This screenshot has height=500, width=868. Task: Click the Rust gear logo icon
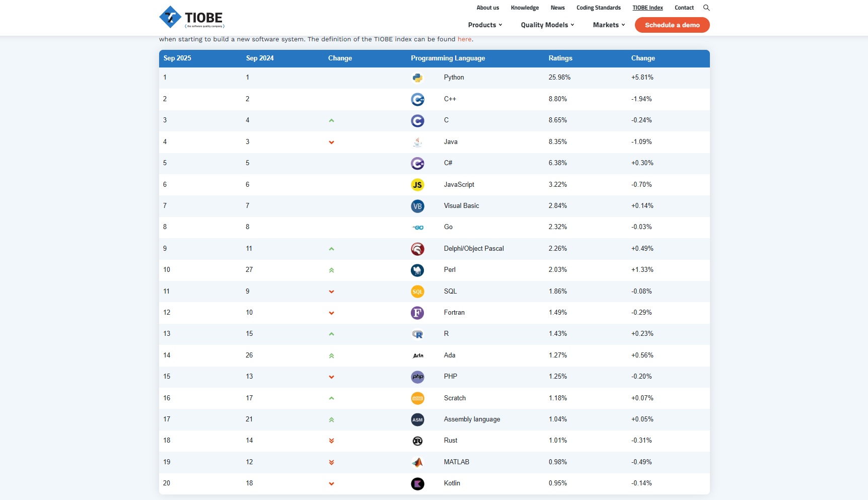point(417,441)
